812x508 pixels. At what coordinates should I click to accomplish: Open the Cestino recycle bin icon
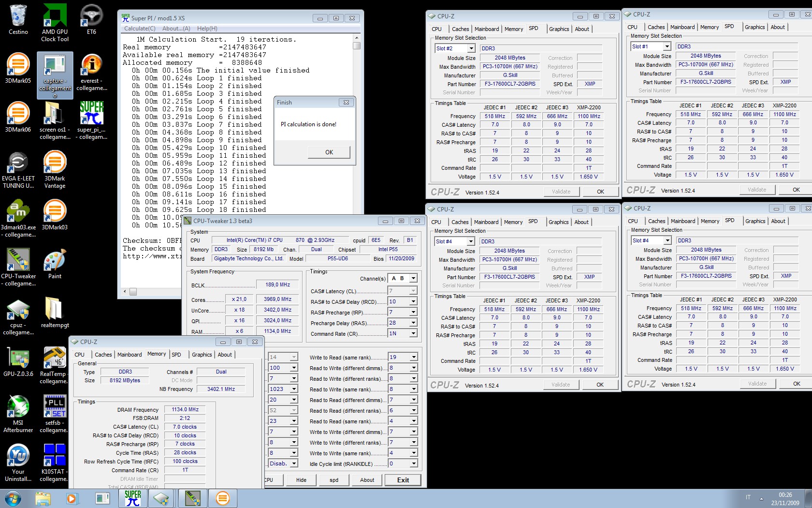point(18,19)
